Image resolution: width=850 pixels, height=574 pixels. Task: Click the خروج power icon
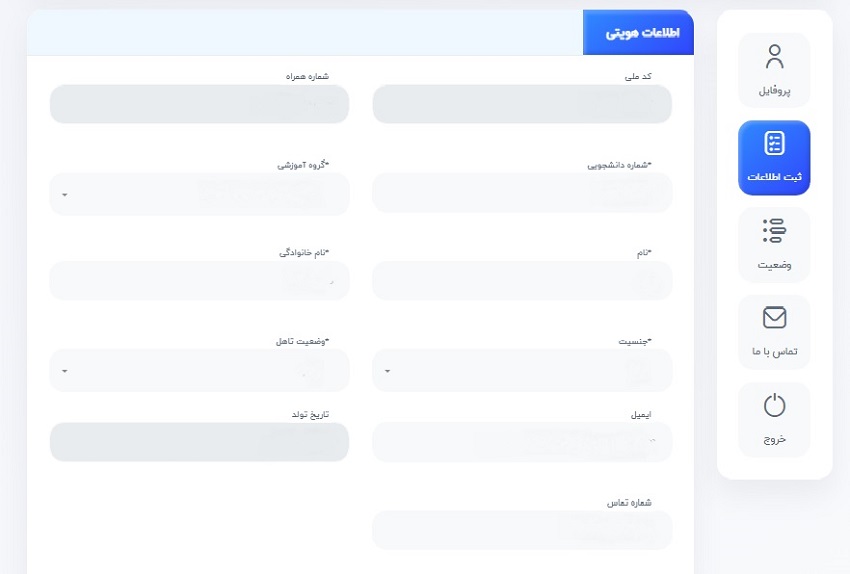(774, 405)
